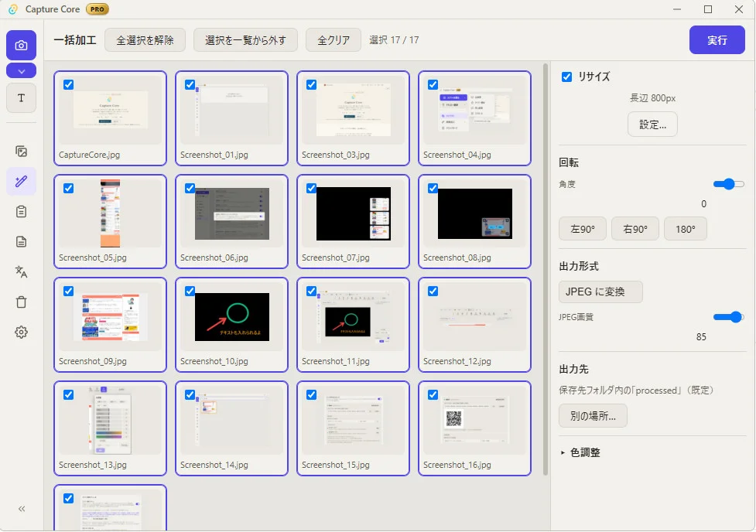
Task: Click the camera capture button in sidebar
Action: pos(21,46)
